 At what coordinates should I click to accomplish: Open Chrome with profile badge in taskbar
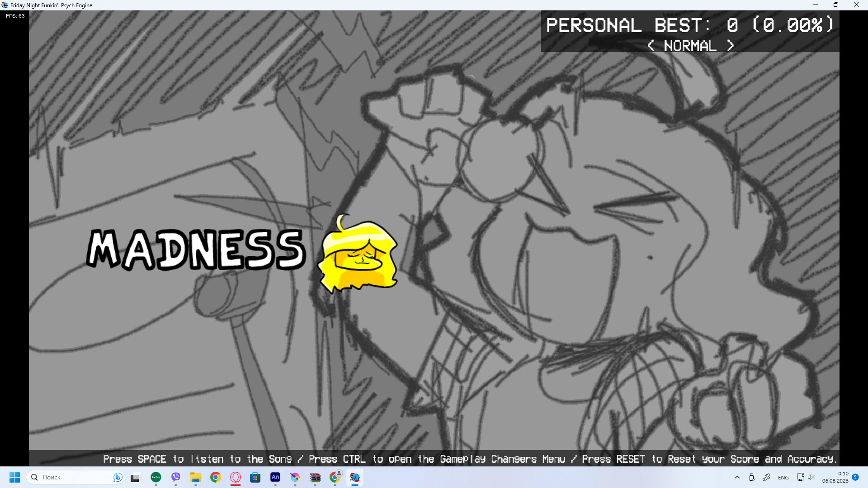pos(335,477)
